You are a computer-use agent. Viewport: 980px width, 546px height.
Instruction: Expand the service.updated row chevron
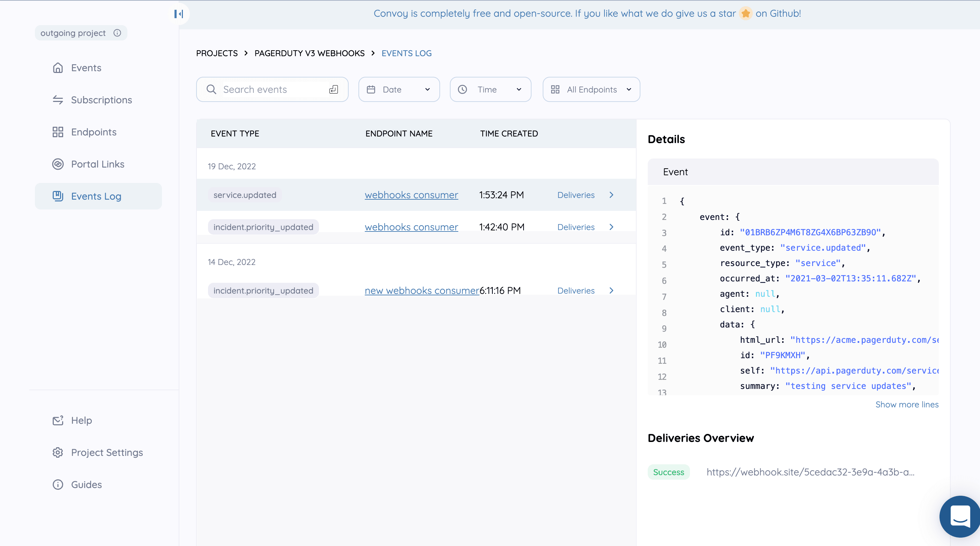point(611,195)
